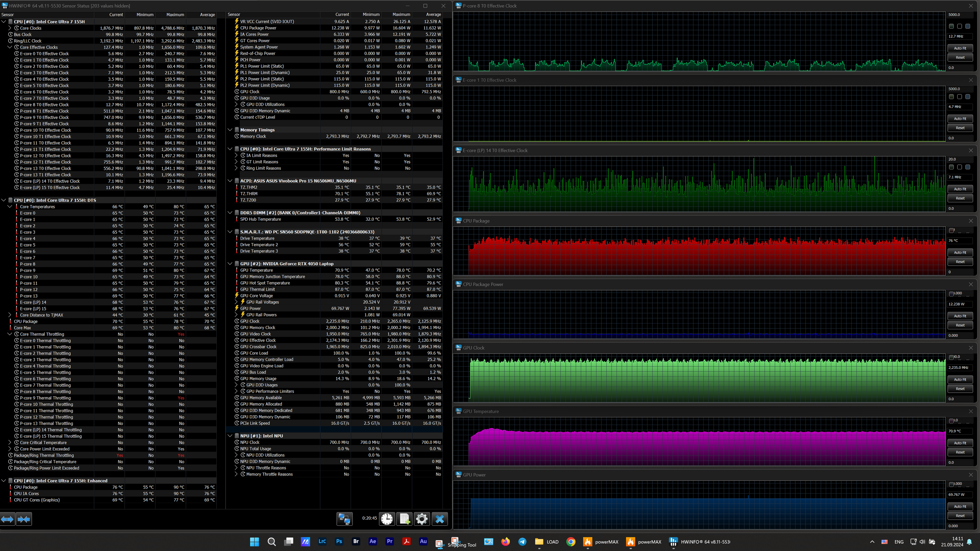The image size is (980, 551).
Task: Click the expand columns arrows button
Action: click(7, 519)
